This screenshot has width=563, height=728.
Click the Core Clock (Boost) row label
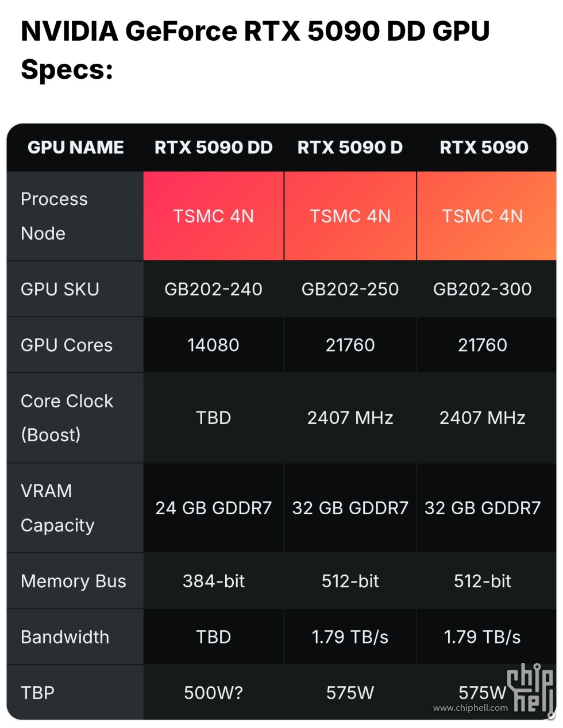coord(67,418)
